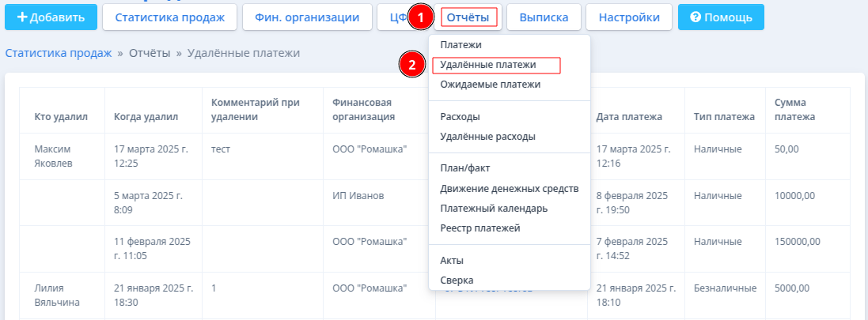Open Удалённые расходы report
Image resolution: width=868 pixels, height=320 pixels.
coord(487,136)
